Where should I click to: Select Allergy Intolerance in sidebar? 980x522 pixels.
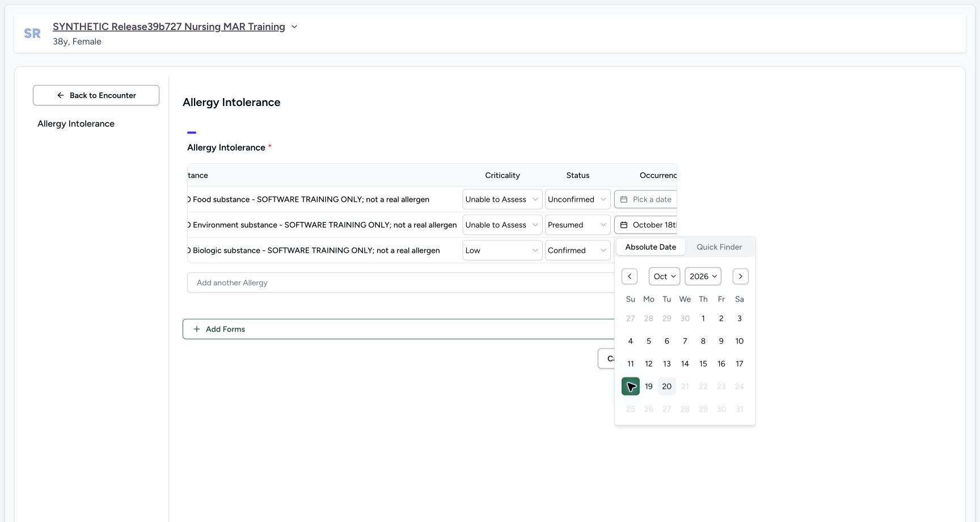pos(76,124)
